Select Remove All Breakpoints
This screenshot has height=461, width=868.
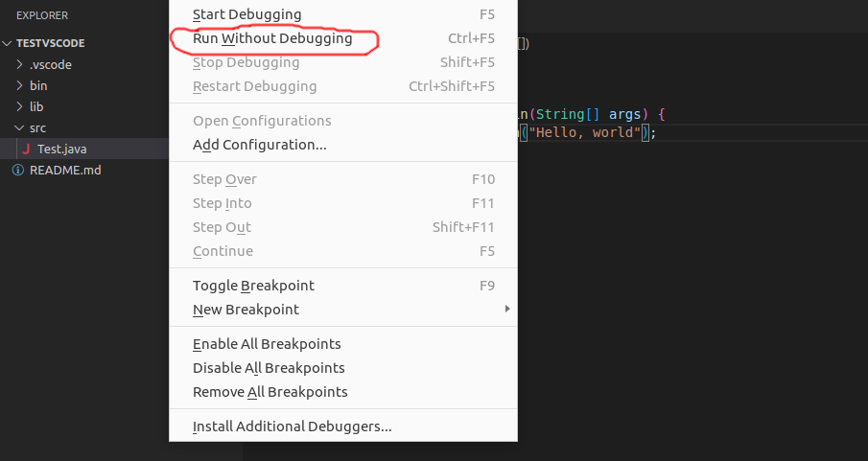(343, 392)
